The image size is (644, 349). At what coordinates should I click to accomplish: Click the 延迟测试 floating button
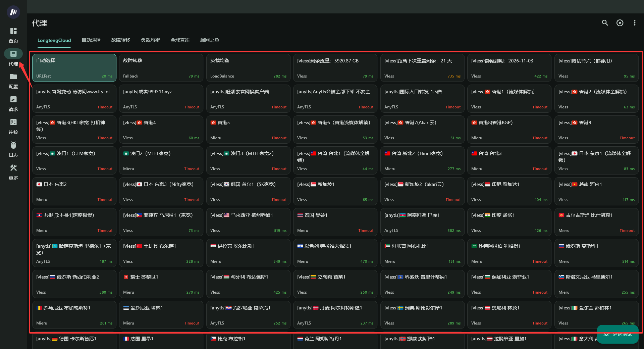click(x=618, y=334)
